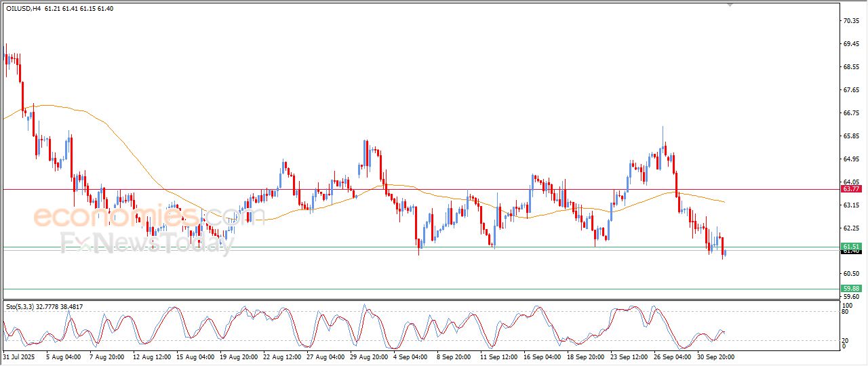Click the 30 Sep 20:00 time label
The image size is (868, 366).
[x=715, y=356]
